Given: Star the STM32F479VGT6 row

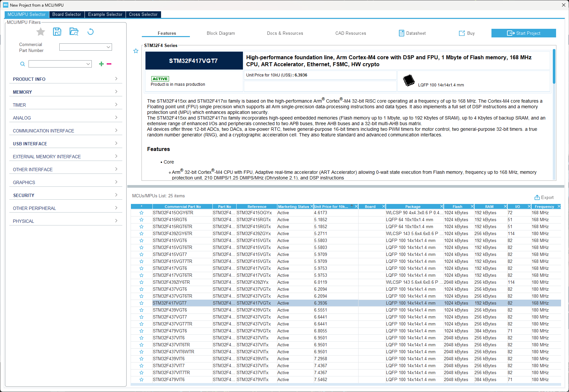Looking at the screenshot, I should coord(142,331).
